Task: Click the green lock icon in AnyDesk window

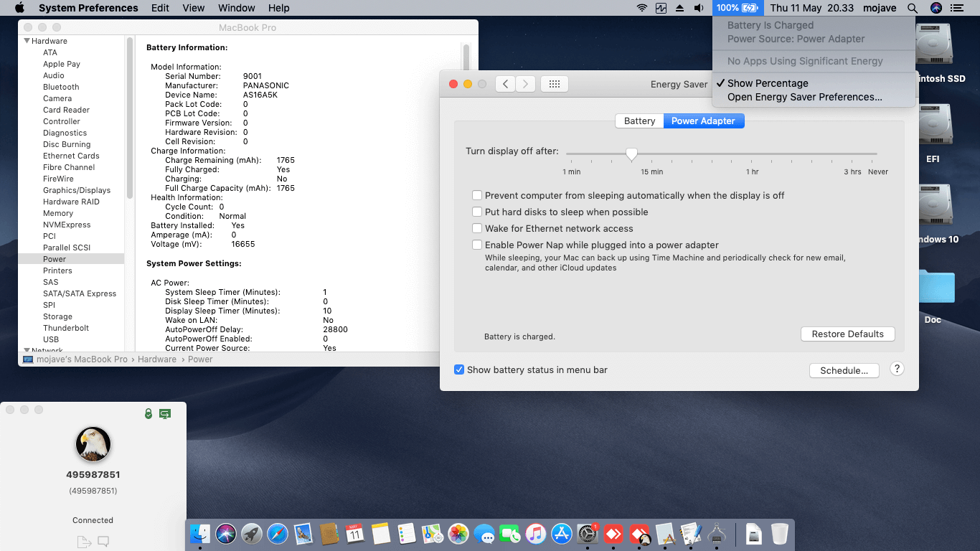Action: (148, 413)
